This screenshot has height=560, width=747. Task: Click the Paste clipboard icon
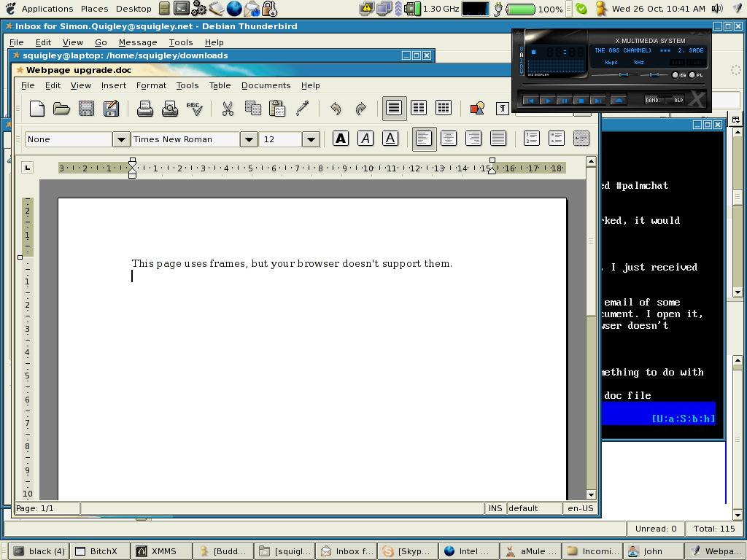coord(277,109)
